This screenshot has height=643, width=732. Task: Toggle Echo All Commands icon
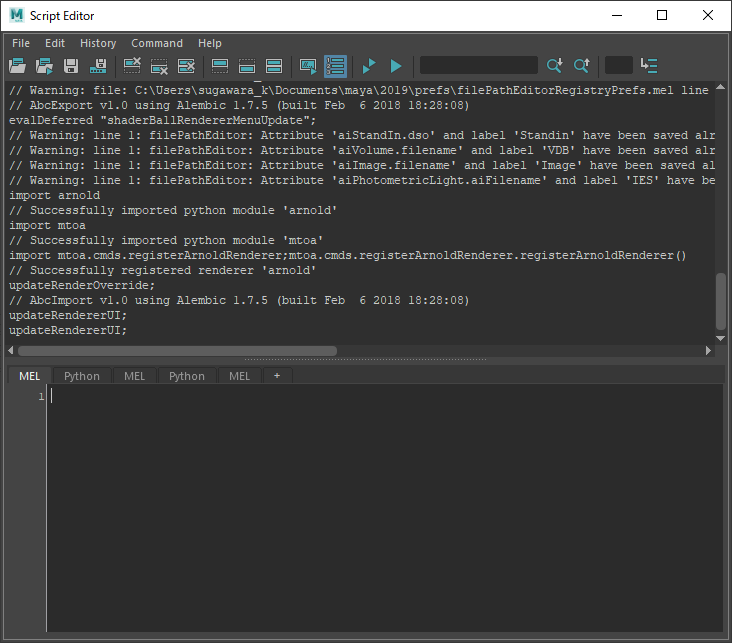(x=308, y=66)
